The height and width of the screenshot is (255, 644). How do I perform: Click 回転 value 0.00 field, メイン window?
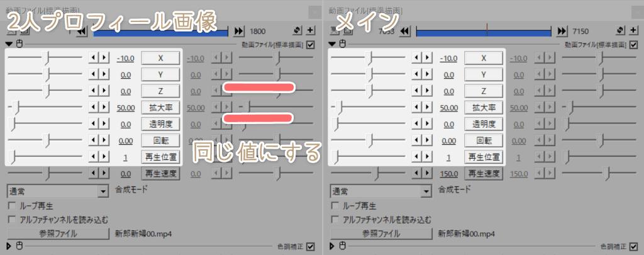coord(449,140)
